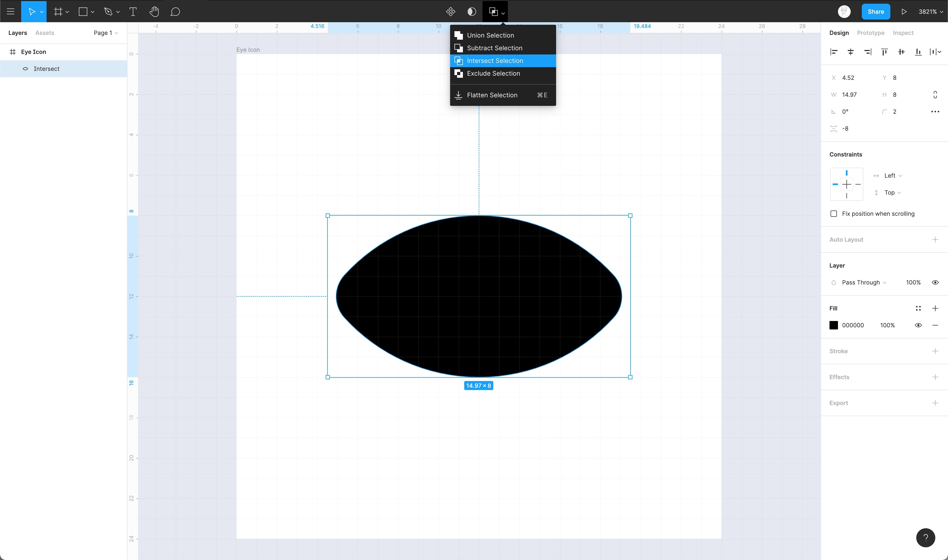948x560 pixels.
Task: Select the Text tool
Action: [x=133, y=12]
